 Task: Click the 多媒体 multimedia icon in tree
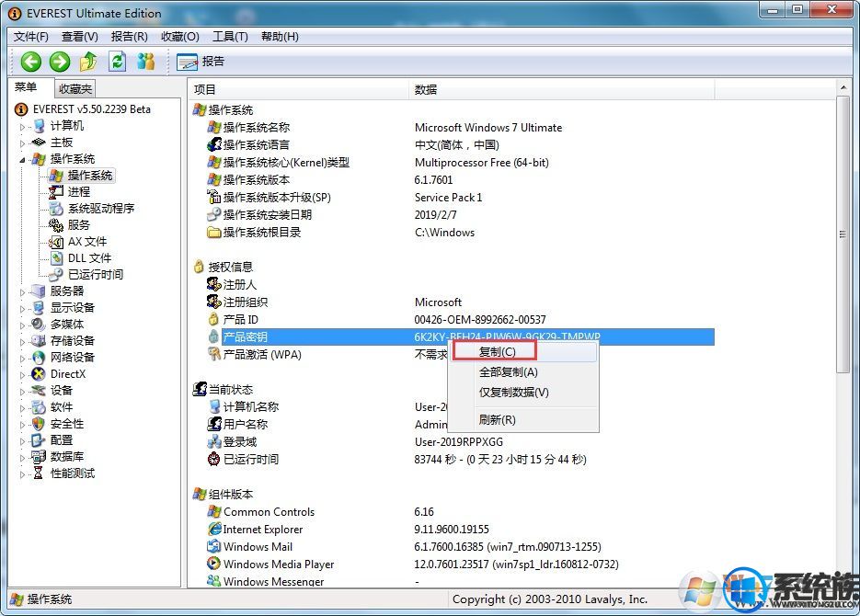click(39, 324)
